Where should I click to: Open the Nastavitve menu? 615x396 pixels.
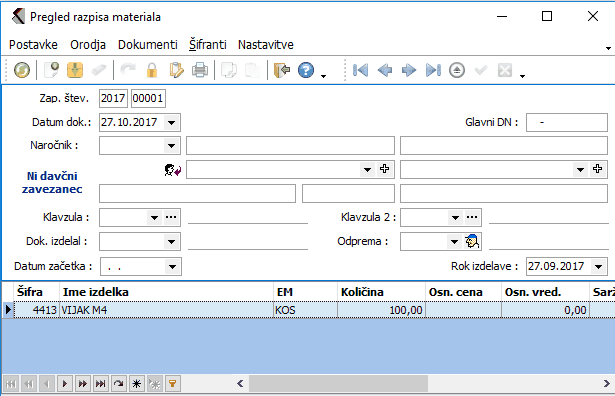266,45
